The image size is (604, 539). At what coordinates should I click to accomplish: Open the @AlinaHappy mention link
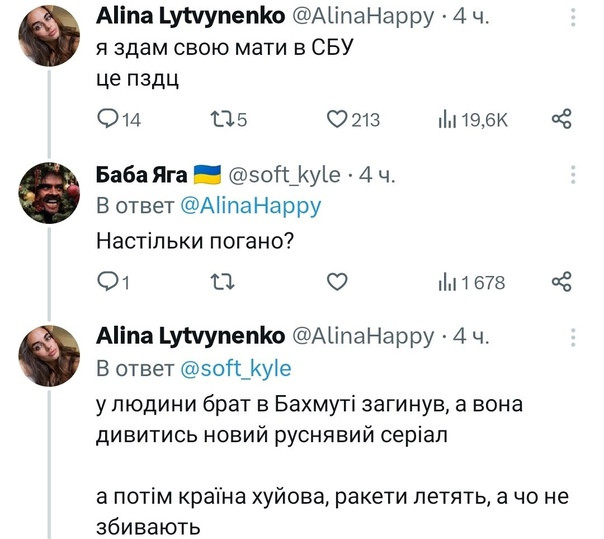coord(250,206)
